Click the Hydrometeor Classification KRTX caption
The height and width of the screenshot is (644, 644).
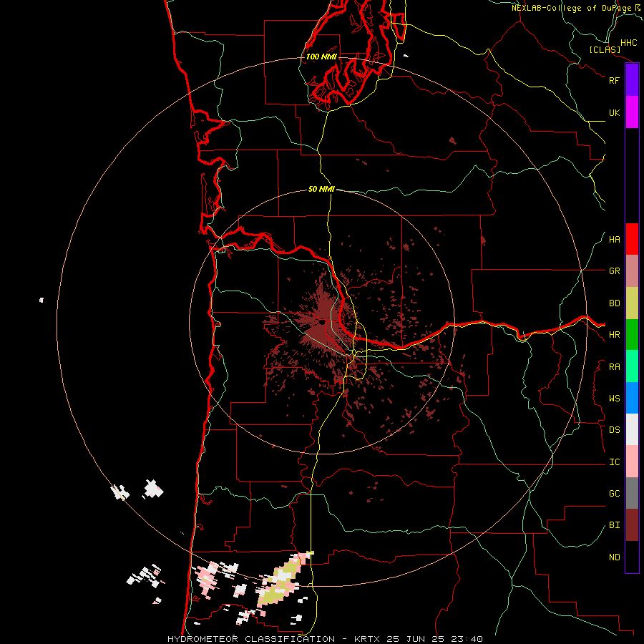(x=325, y=639)
